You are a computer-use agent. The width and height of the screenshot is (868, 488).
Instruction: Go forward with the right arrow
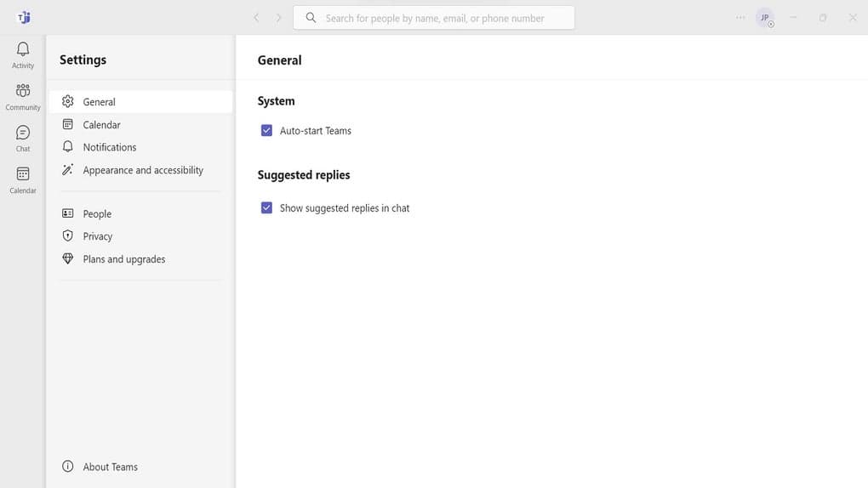click(x=278, y=18)
